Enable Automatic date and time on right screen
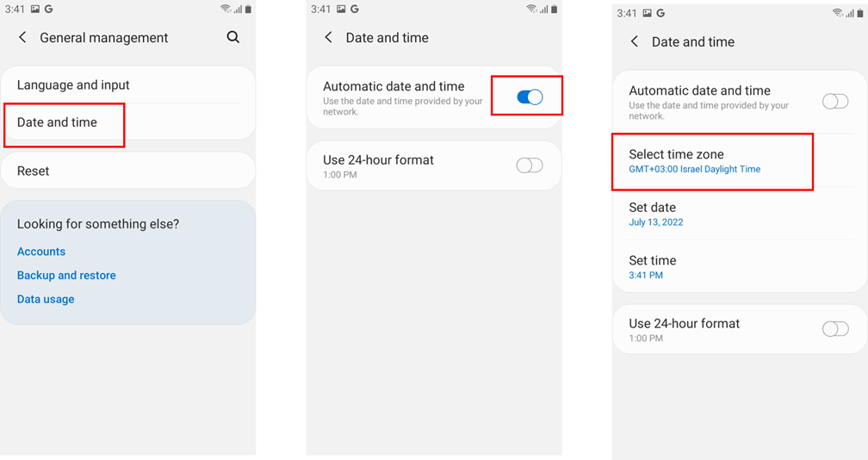Viewport: 868px width, 460px height. coord(834,102)
